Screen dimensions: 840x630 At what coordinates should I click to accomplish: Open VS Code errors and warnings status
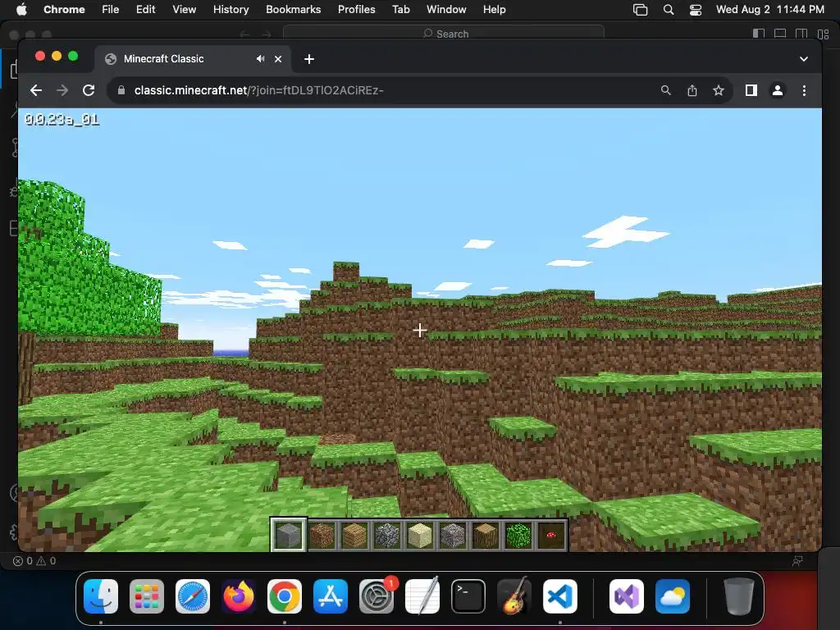pyautogui.click(x=34, y=561)
